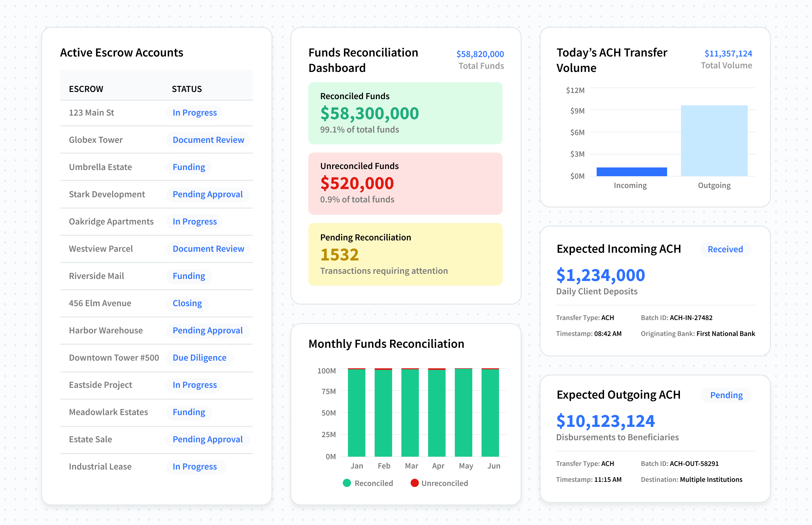Toggle the red Unreconciled legend marker
812x525 pixels.
click(414, 483)
